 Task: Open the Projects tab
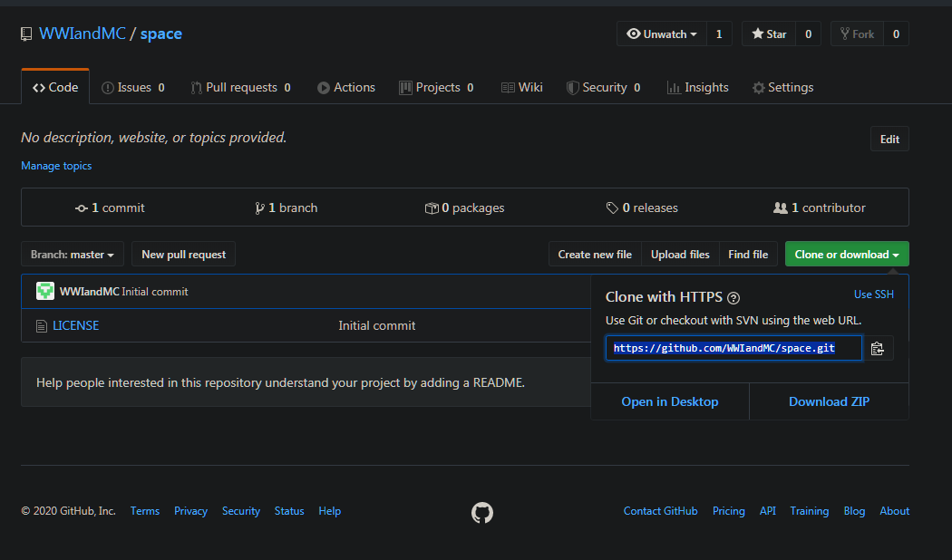point(436,87)
